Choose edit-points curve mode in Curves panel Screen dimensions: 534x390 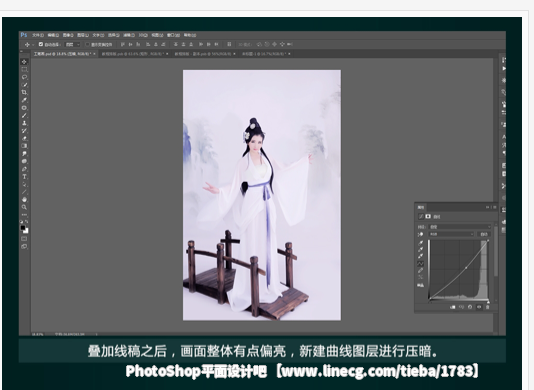coord(421,264)
